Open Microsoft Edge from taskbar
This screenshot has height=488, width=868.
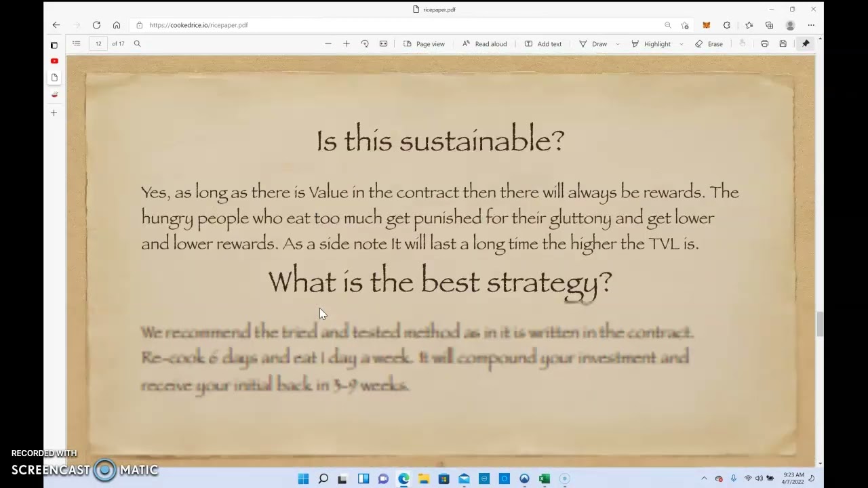pos(403,479)
